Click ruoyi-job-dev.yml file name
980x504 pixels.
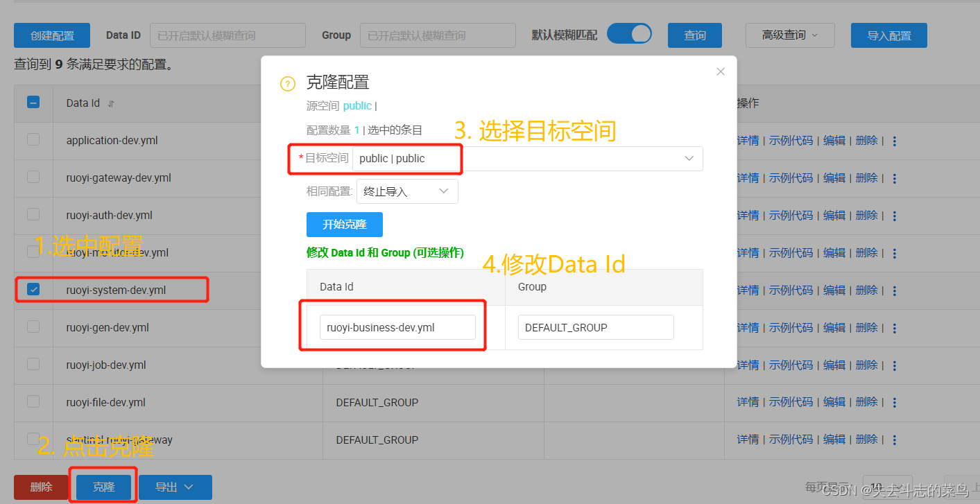[x=106, y=365]
